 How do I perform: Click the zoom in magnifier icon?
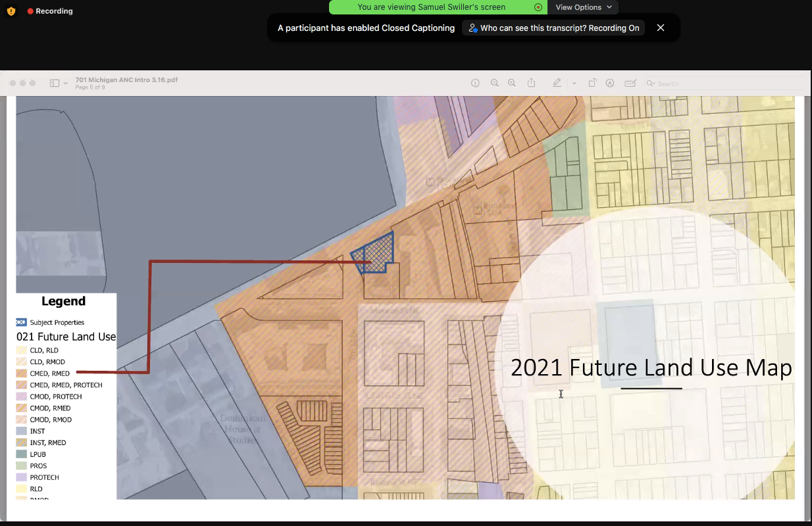512,84
